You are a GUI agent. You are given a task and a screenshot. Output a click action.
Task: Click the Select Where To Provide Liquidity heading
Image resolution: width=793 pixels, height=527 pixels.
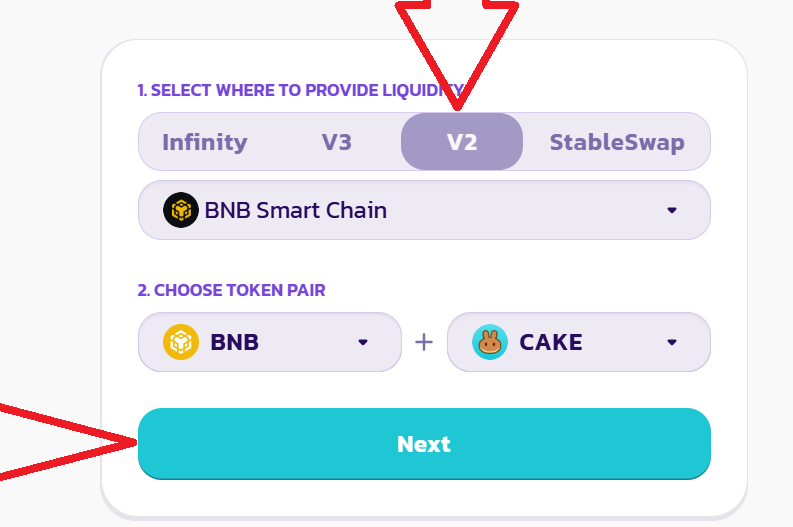click(x=301, y=90)
